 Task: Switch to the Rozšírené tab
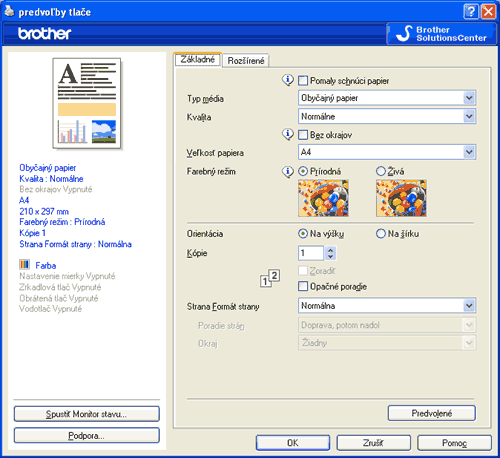point(246,61)
